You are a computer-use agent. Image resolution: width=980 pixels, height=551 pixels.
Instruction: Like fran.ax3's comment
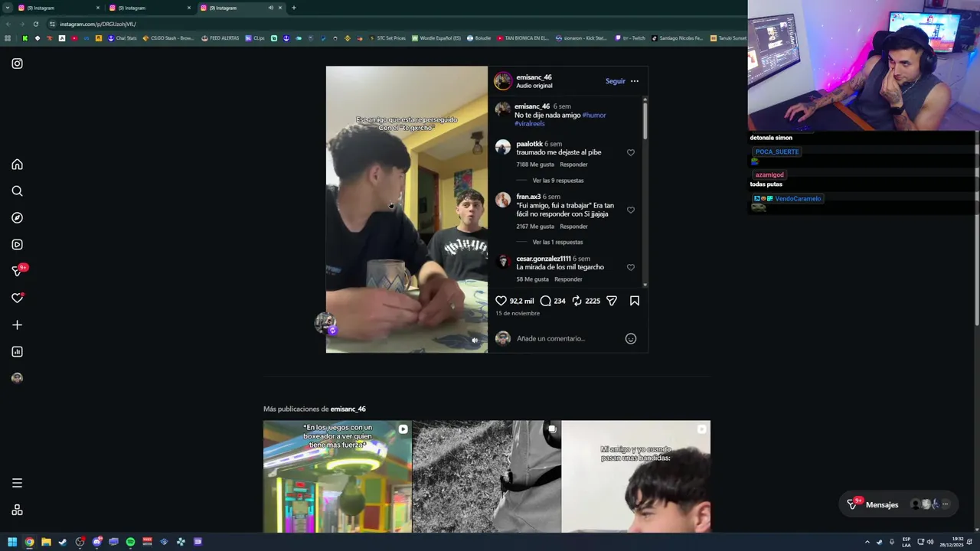click(x=631, y=210)
